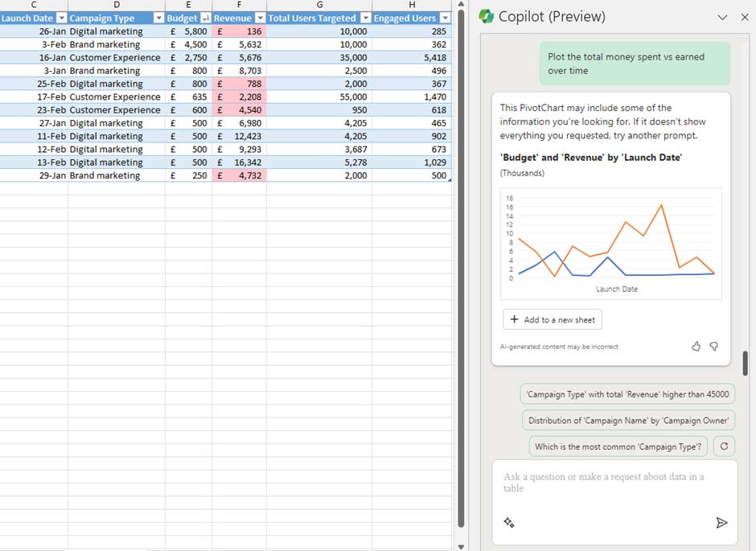Screen dimensions: 756x551
Task: Give a thumbs up to the AI chart response
Action: (696, 346)
